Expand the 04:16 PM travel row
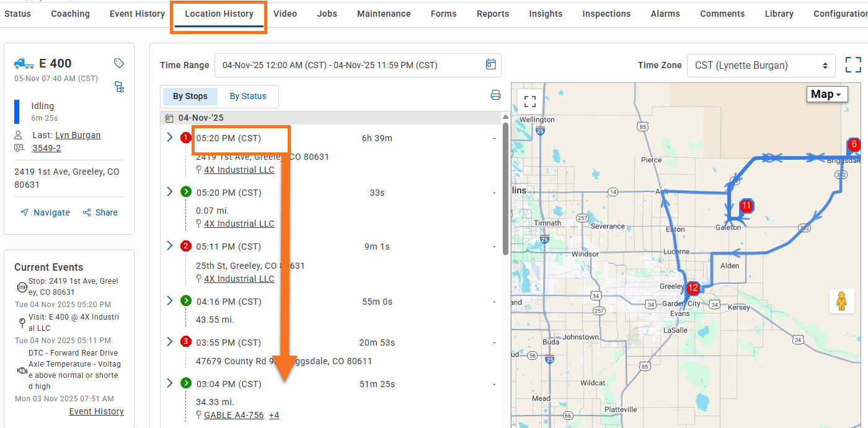Image resolution: width=868 pixels, height=428 pixels. 169,300
